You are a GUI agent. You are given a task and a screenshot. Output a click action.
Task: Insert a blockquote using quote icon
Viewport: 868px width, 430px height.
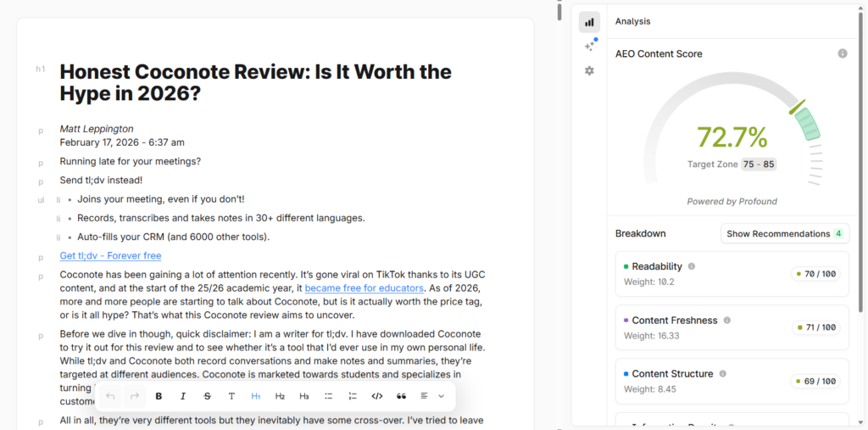(x=401, y=396)
